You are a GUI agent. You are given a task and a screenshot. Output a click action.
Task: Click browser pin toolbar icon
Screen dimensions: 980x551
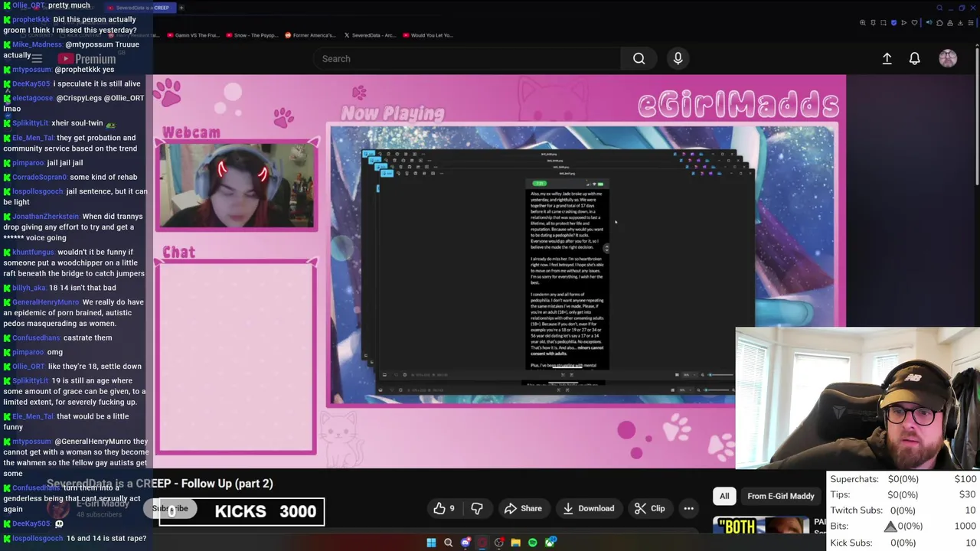click(873, 23)
